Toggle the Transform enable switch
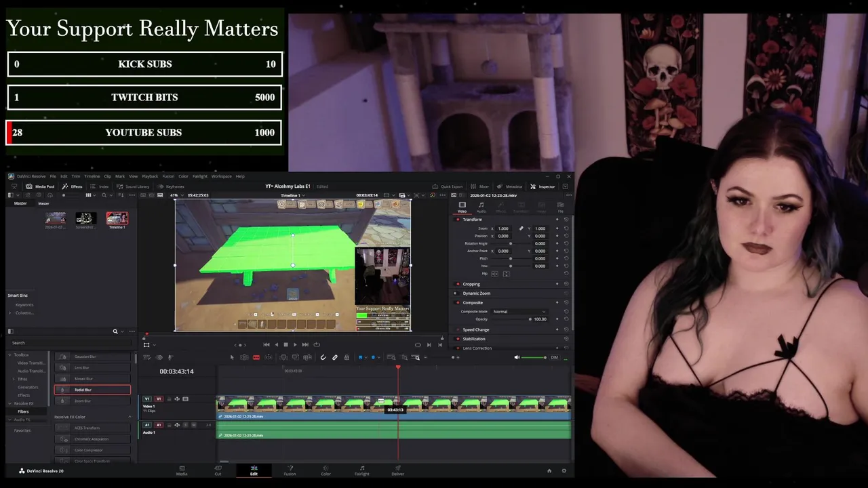The image size is (868, 488). pyautogui.click(x=457, y=220)
